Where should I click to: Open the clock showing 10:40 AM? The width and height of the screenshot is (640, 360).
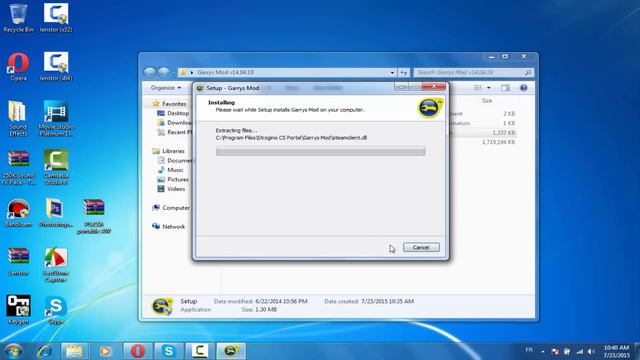tap(616, 351)
